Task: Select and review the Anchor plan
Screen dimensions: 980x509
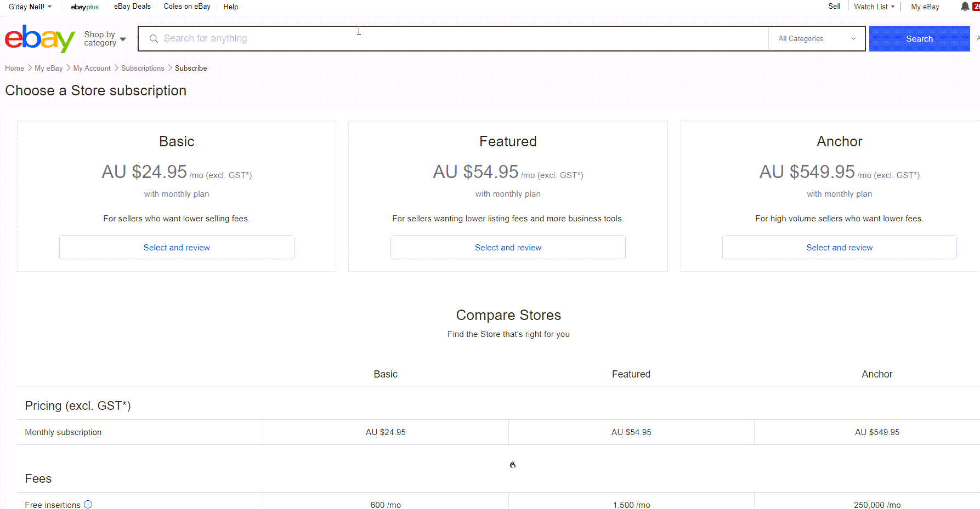Action: 839,247
